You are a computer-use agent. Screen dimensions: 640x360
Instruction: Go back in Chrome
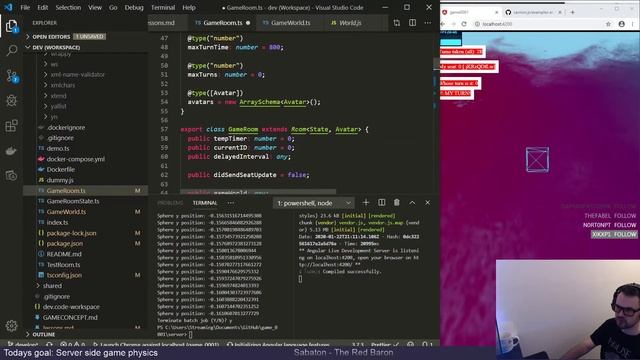click(443, 24)
